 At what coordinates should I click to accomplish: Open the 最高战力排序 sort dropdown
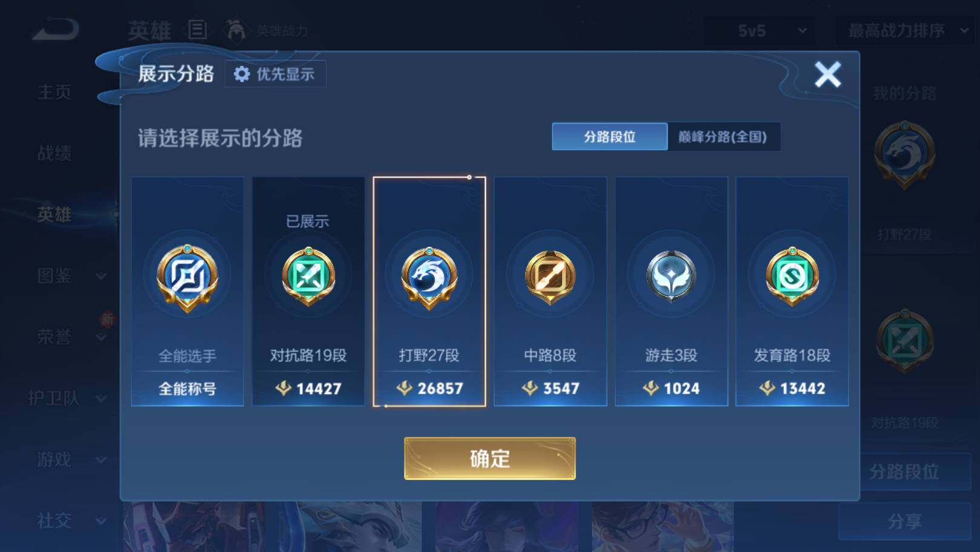coord(905,30)
